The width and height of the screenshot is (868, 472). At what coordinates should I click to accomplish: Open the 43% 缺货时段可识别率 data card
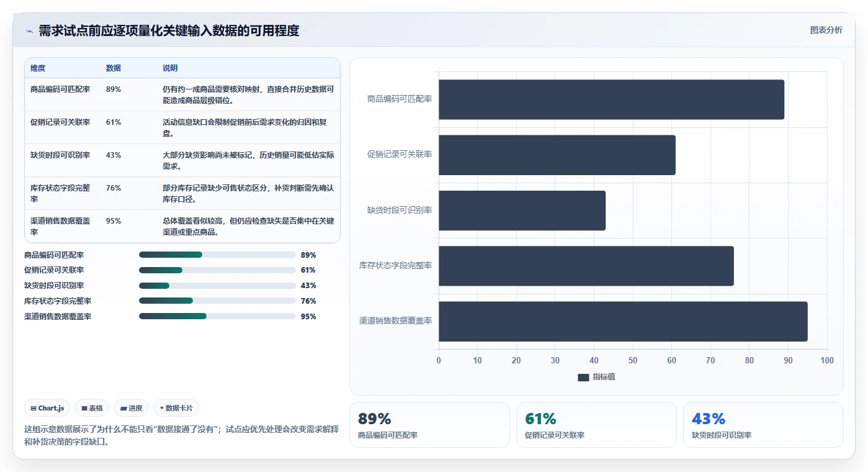click(x=763, y=425)
